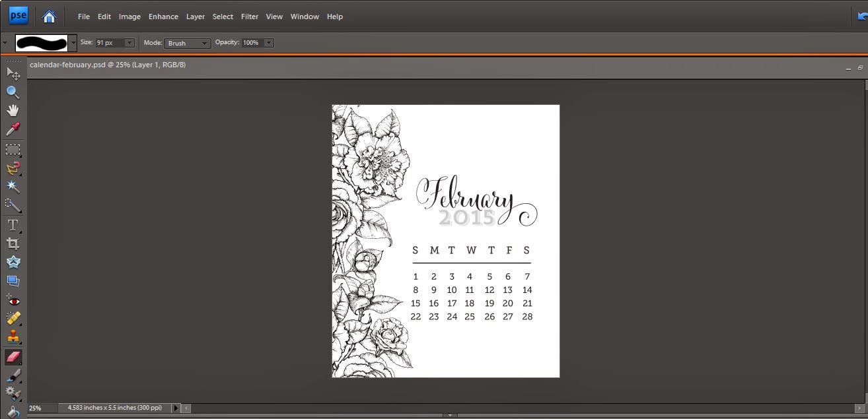Select the Quick Selection tool
The height and width of the screenshot is (419, 868).
pos(13,205)
